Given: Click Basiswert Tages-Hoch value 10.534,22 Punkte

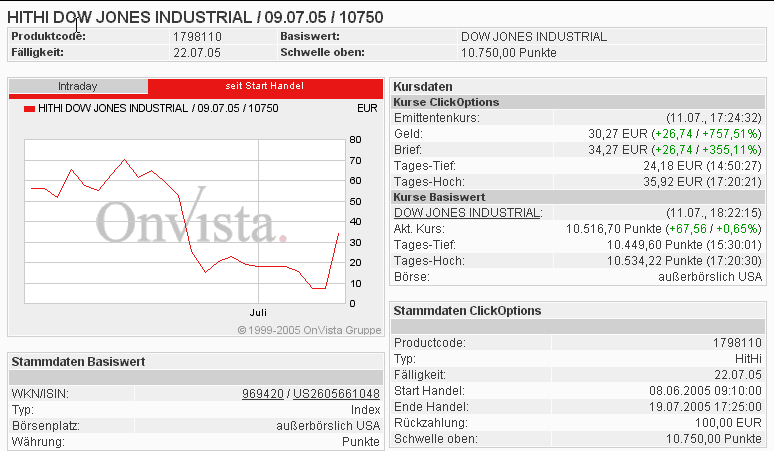Looking at the screenshot, I should click(x=655, y=261).
